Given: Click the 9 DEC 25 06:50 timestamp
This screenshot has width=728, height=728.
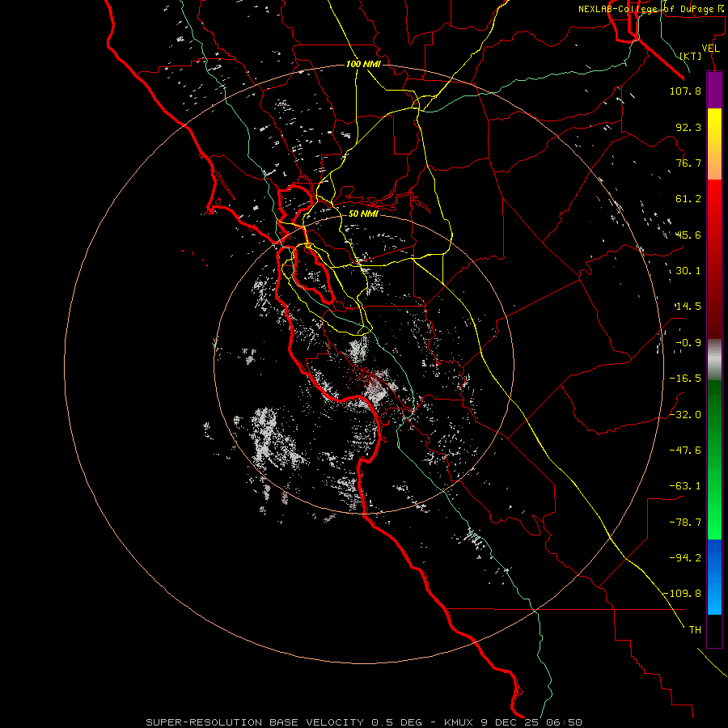Looking at the screenshot, I should (531, 722).
